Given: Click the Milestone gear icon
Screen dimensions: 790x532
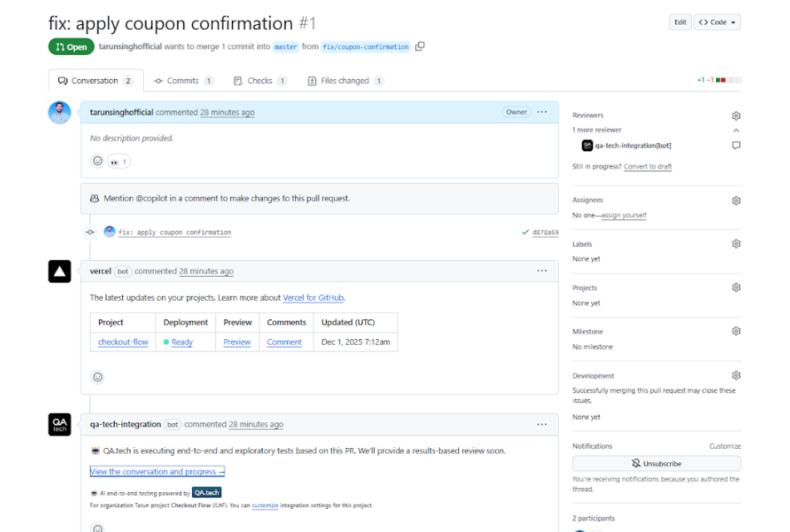Looking at the screenshot, I should pyautogui.click(x=736, y=331).
